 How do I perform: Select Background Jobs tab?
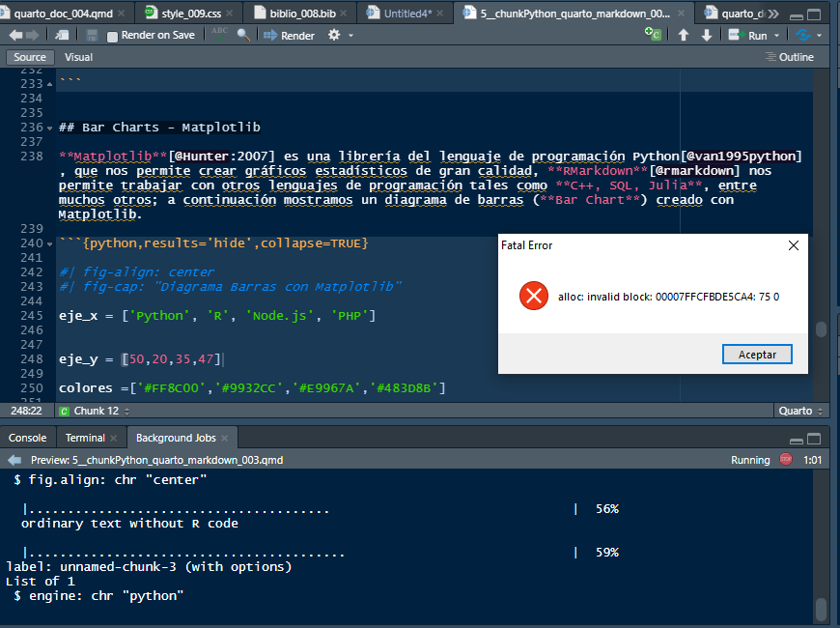coord(176,438)
